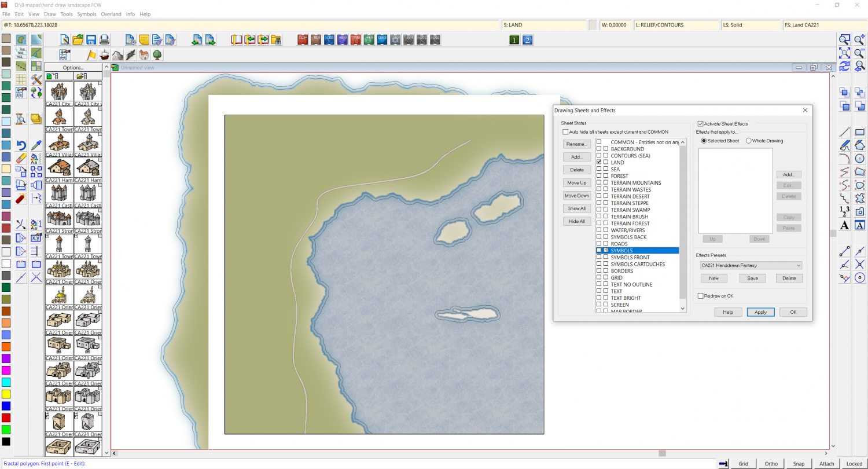Open the sailing ship symbol catalog
The width and height of the screenshot is (868, 469).
pyautogui.click(x=104, y=55)
